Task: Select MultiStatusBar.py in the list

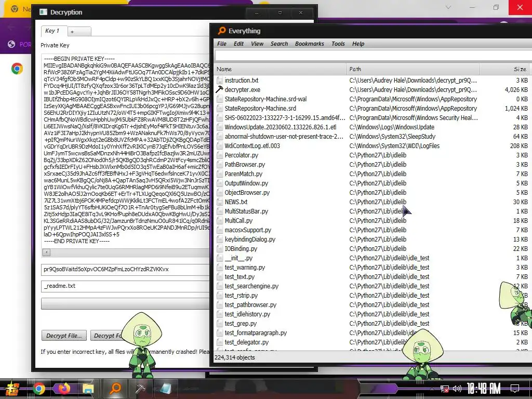Action: coord(246,211)
